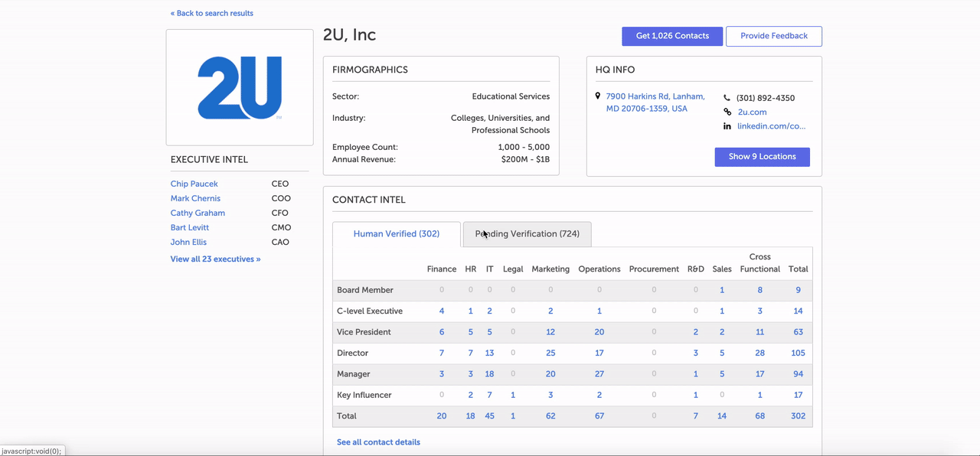Show 9 Locations for 2U
980x456 pixels.
[x=762, y=157]
